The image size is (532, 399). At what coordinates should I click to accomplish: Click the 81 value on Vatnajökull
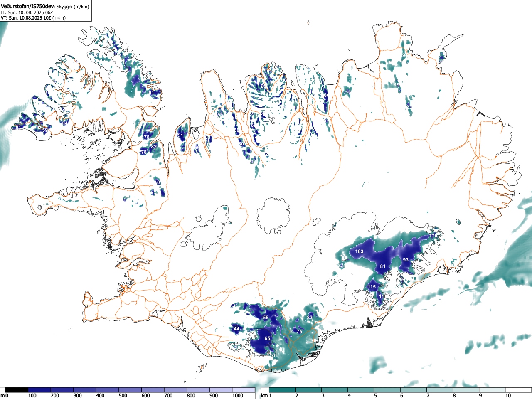[383, 266]
